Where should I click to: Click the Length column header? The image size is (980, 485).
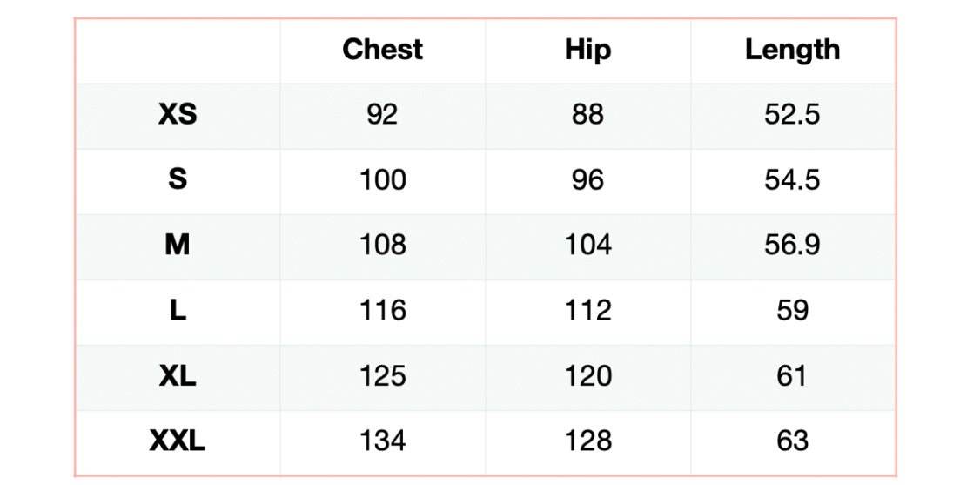tap(792, 50)
